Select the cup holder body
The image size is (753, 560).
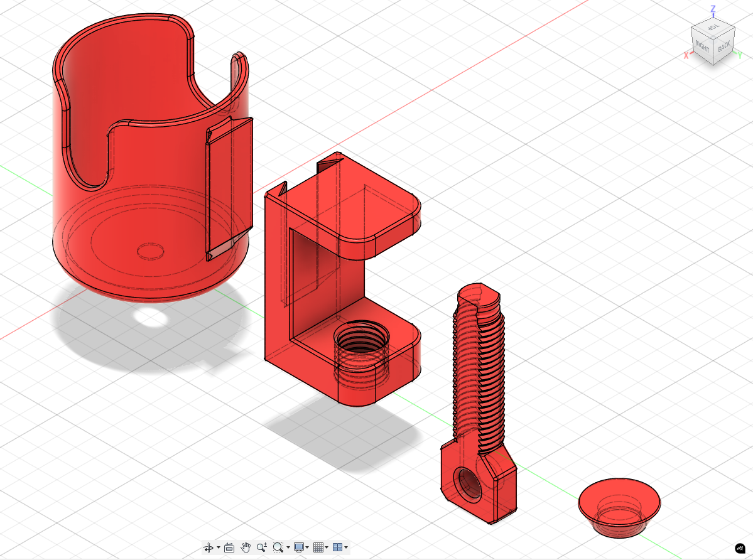151,158
